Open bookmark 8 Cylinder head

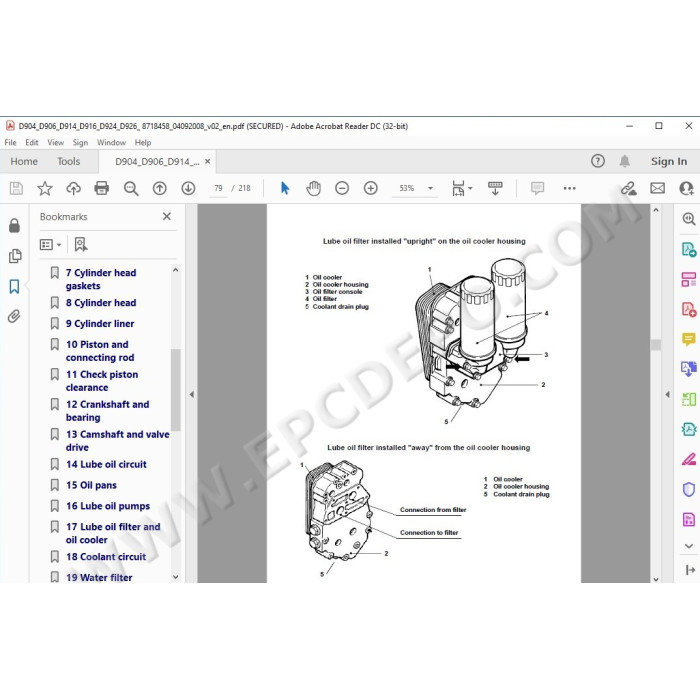click(101, 303)
